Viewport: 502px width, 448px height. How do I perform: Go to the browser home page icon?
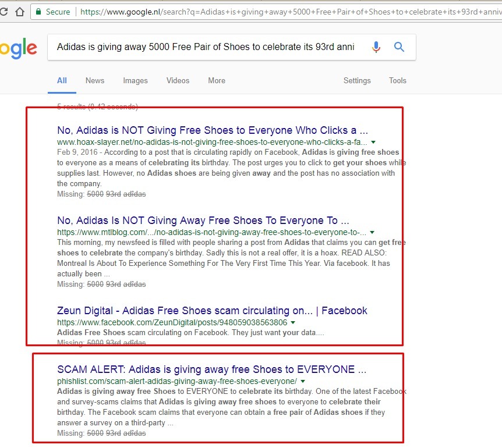tap(20, 12)
